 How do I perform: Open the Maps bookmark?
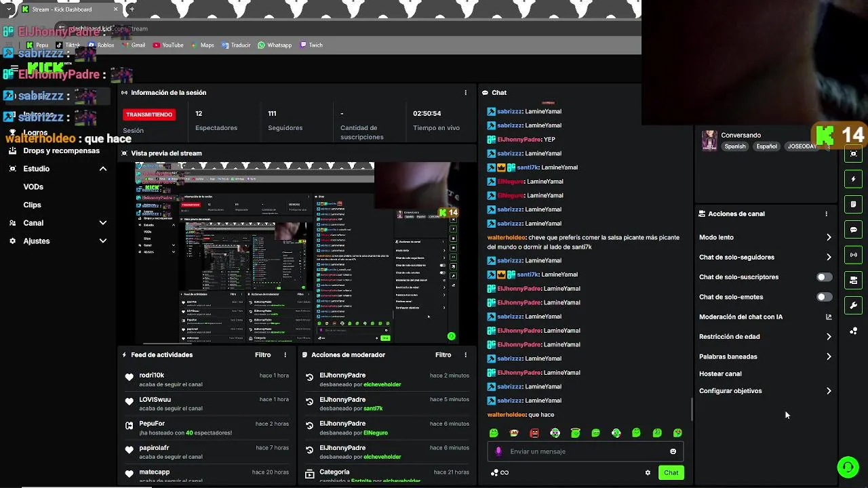[203, 45]
